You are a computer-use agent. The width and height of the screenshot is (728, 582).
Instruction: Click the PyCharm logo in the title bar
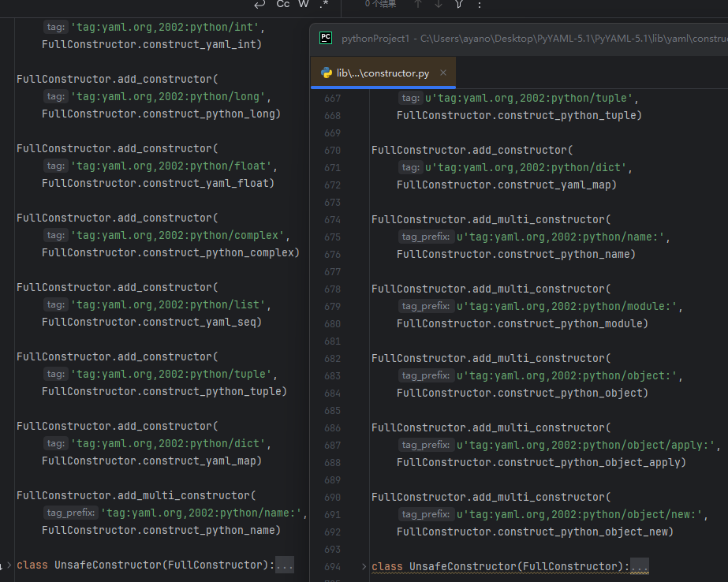click(x=326, y=38)
